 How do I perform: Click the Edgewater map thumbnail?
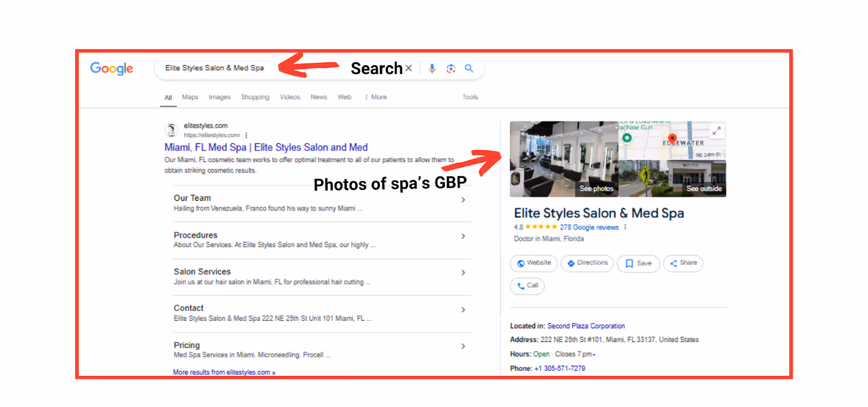tap(673, 140)
